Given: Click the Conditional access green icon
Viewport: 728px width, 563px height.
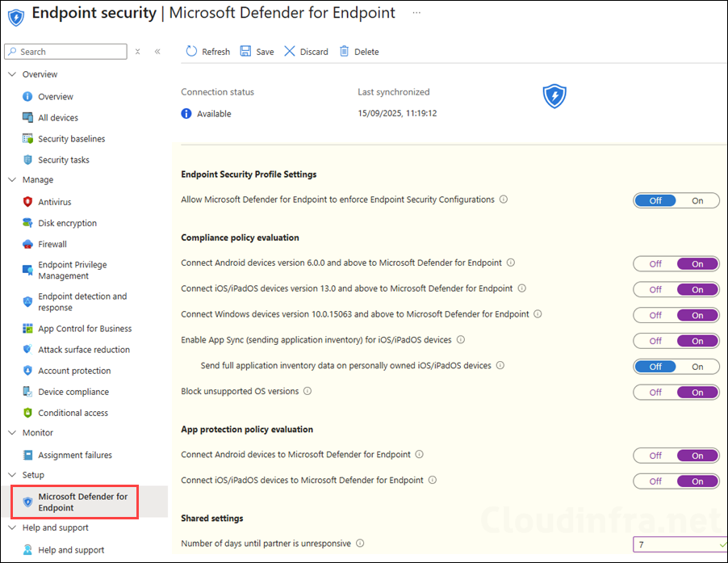Looking at the screenshot, I should (28, 413).
